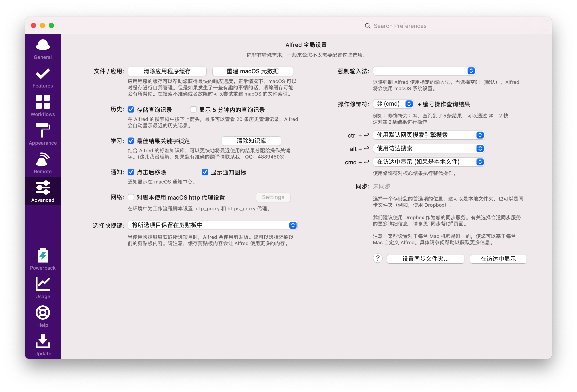Enable macOS http 代理设置 checkbox
577x392 pixels.
(x=131, y=197)
